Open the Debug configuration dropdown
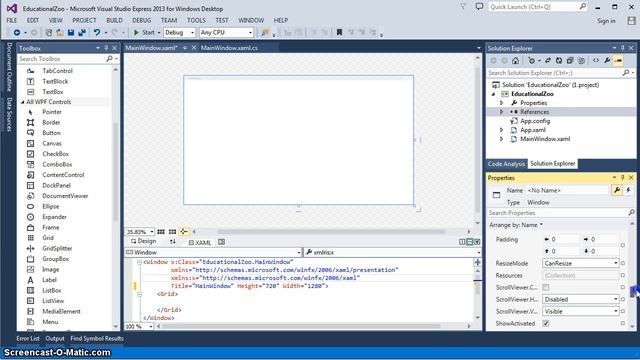 tap(179, 32)
